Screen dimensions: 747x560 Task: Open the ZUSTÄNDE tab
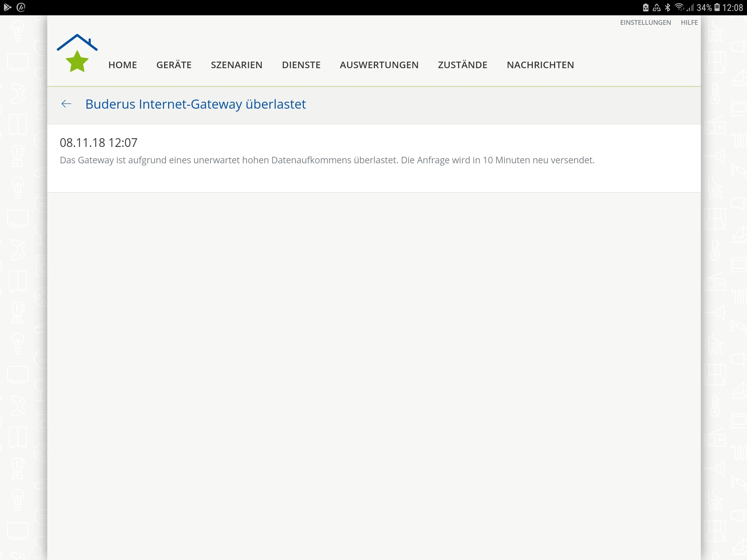point(462,65)
